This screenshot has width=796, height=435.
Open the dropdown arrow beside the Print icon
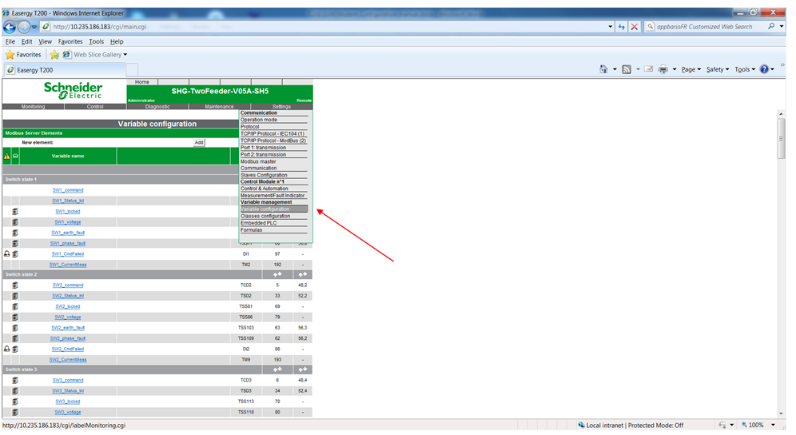pyautogui.click(x=674, y=70)
